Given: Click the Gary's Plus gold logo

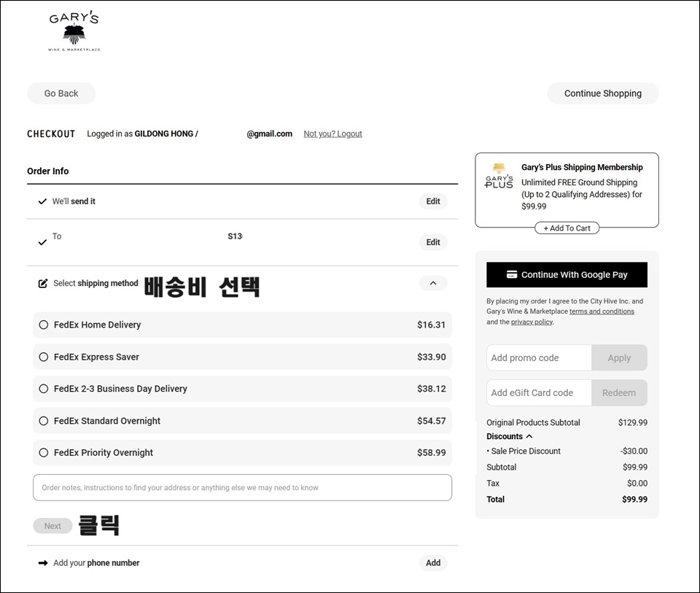Looking at the screenshot, I should (x=499, y=176).
